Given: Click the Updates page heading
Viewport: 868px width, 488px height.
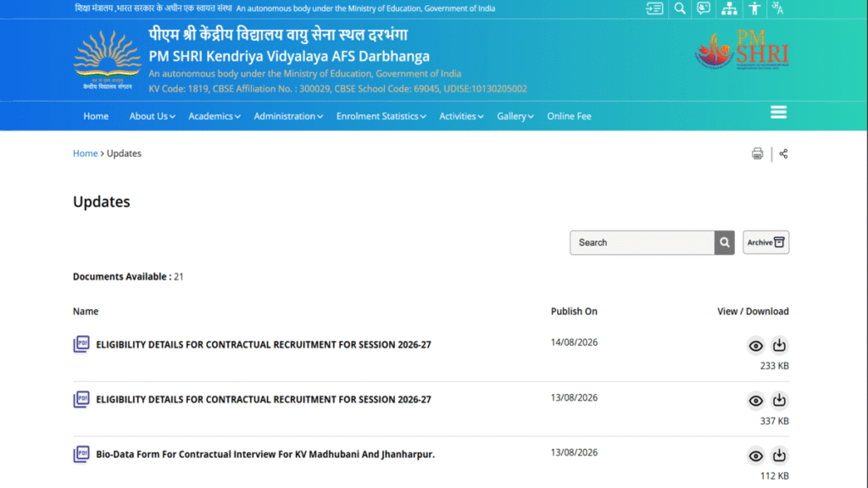Looking at the screenshot, I should click(102, 202).
